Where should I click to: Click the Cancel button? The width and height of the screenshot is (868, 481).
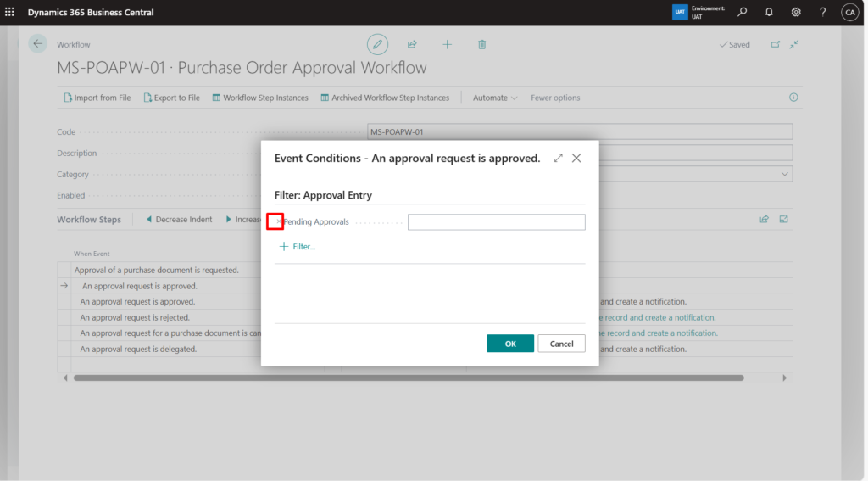point(561,344)
